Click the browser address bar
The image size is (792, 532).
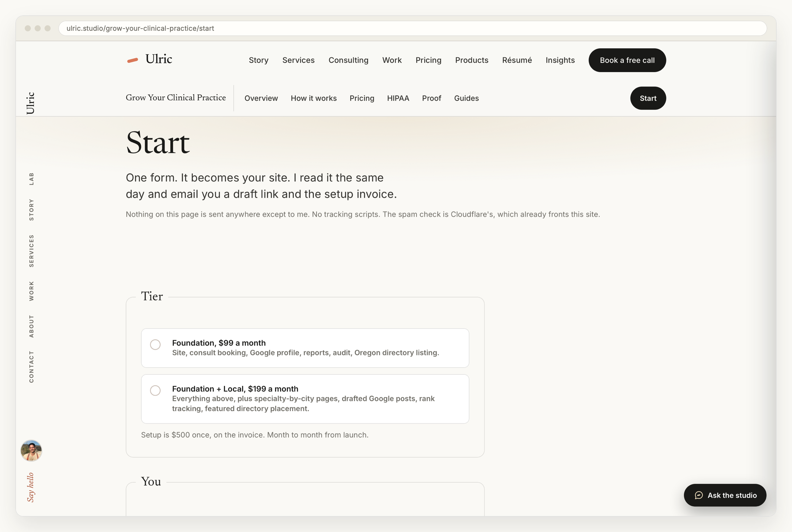click(413, 28)
